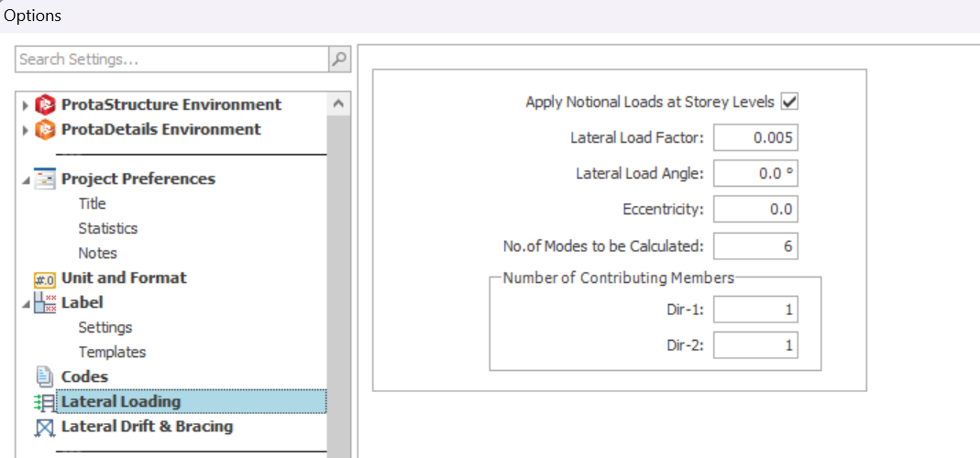This screenshot has width=980, height=458.
Task: Click the ProtaDetails Environment orange logo icon
Action: tap(45, 130)
